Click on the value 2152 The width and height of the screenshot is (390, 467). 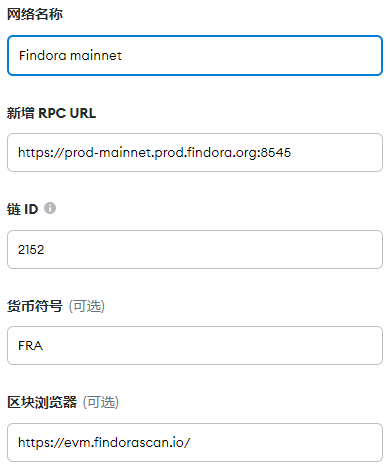point(31,249)
